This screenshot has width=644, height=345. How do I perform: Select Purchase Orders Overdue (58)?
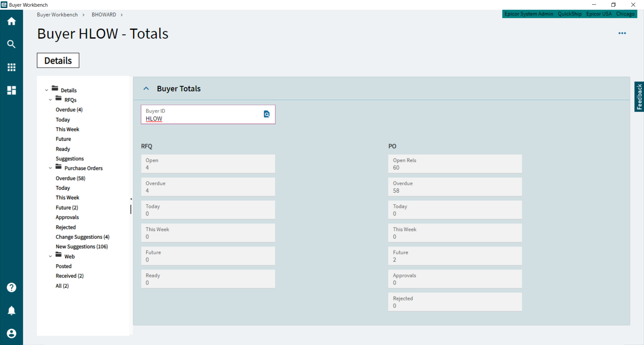click(x=70, y=178)
